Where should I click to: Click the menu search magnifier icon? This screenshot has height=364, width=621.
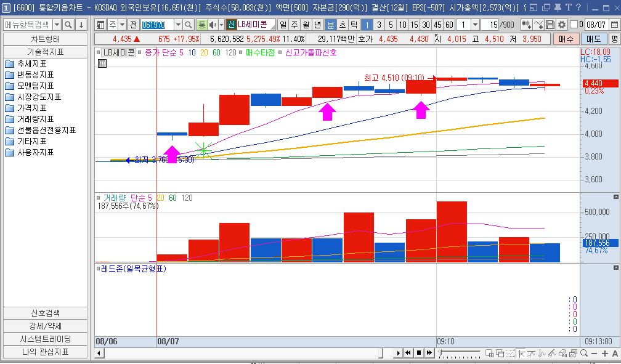pos(68,25)
